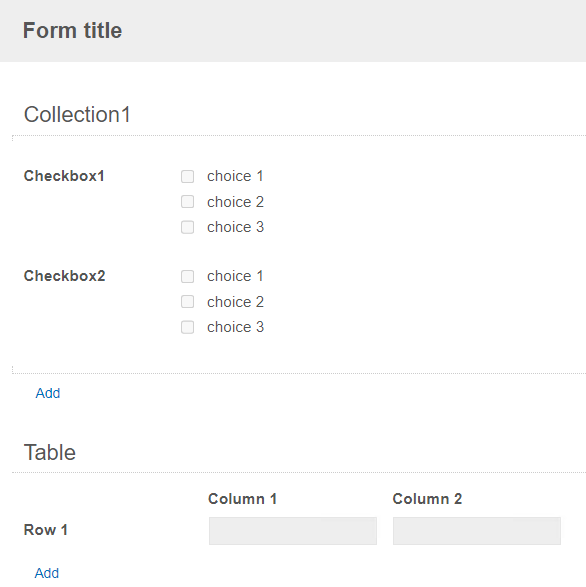Click the Column 1 header
This screenshot has height=587, width=586.
coord(242,499)
